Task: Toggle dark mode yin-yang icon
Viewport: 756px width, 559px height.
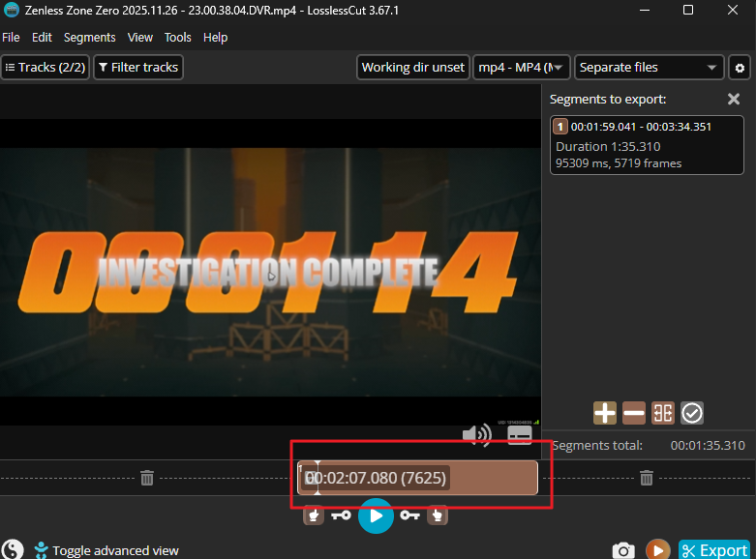Action: pos(12,549)
